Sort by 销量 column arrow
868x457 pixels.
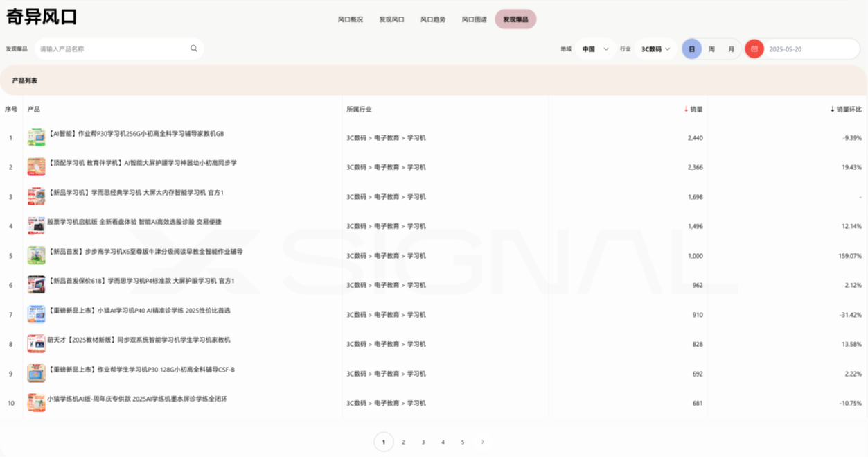[x=686, y=110]
